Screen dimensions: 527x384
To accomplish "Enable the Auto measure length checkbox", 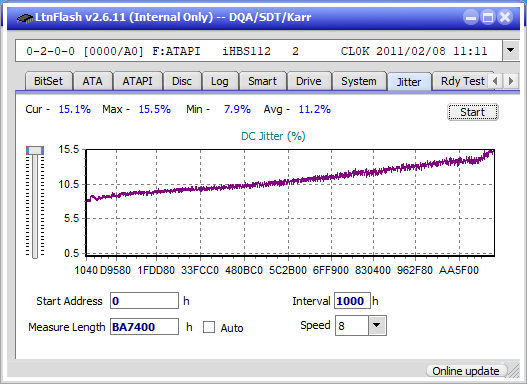I will tap(209, 327).
